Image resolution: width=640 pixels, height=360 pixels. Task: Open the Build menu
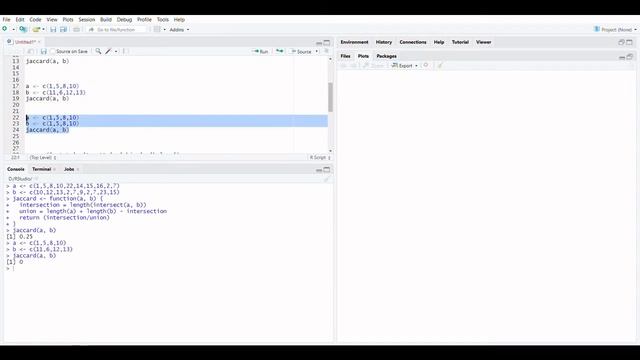click(106, 19)
